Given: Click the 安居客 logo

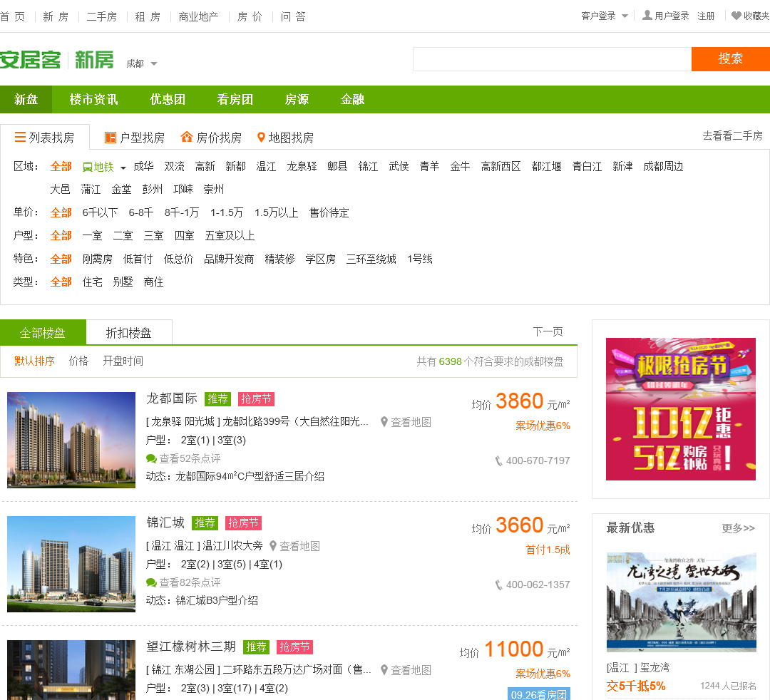Looking at the screenshot, I should 31,60.
